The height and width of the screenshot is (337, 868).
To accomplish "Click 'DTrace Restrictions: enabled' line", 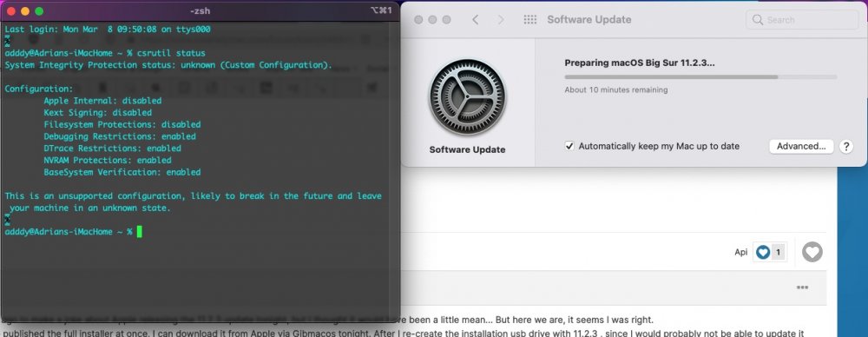I will (112, 149).
